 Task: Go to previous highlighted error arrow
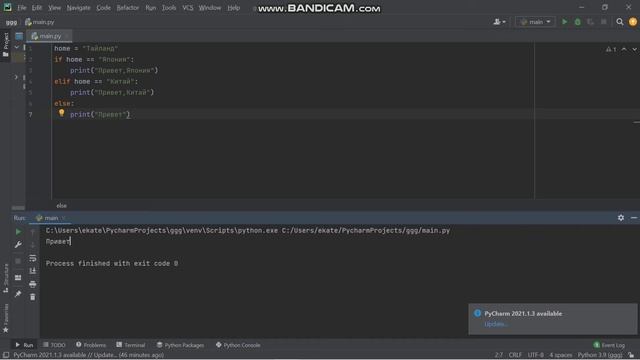pos(624,49)
